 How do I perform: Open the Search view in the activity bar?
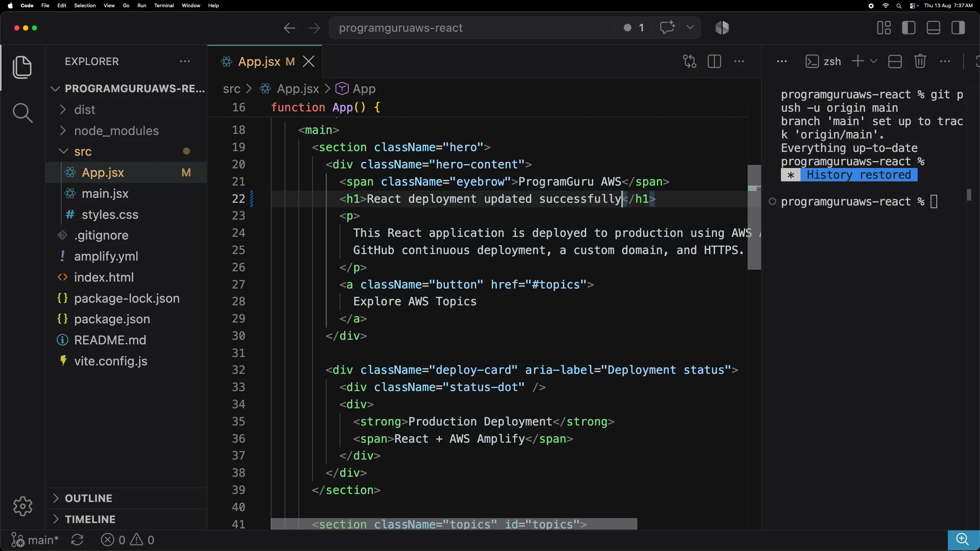pos(22,113)
